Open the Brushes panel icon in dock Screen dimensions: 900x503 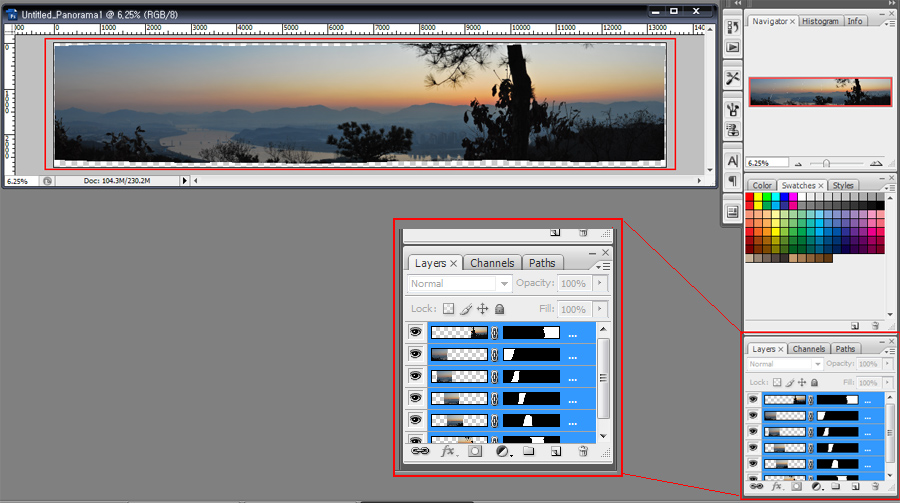(x=732, y=109)
